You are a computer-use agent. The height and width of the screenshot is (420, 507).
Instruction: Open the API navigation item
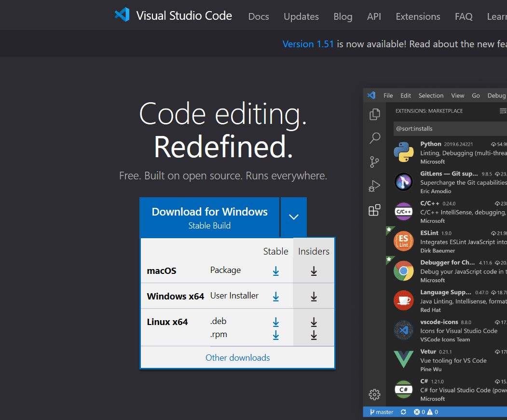point(374,16)
